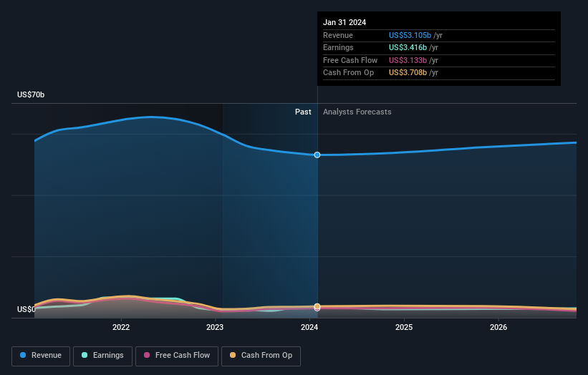Toggle the Revenue legend series
The width and height of the screenshot is (588, 375).
pyautogui.click(x=41, y=356)
